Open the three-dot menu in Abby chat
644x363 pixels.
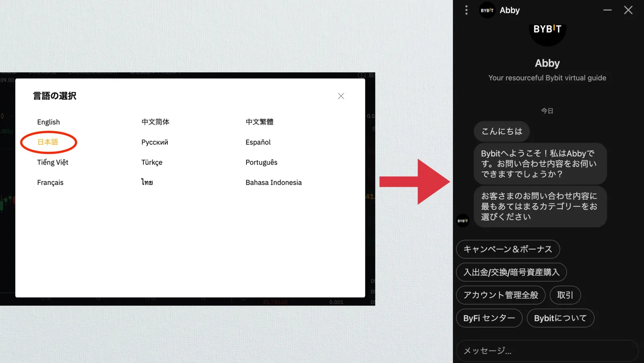click(466, 10)
